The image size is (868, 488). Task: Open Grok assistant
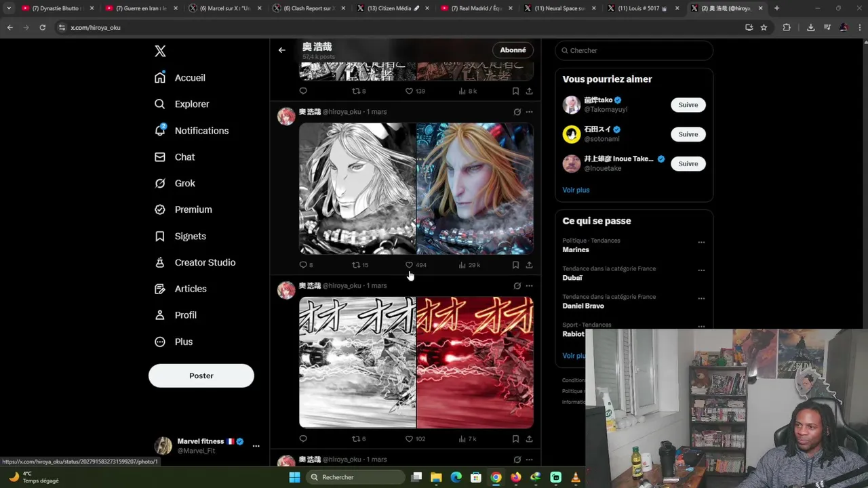point(175,183)
